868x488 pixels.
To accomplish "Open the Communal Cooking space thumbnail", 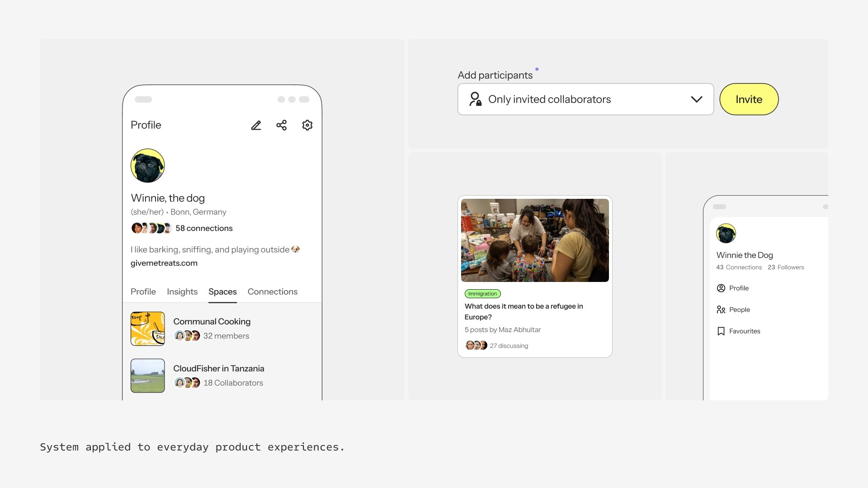I will [148, 328].
